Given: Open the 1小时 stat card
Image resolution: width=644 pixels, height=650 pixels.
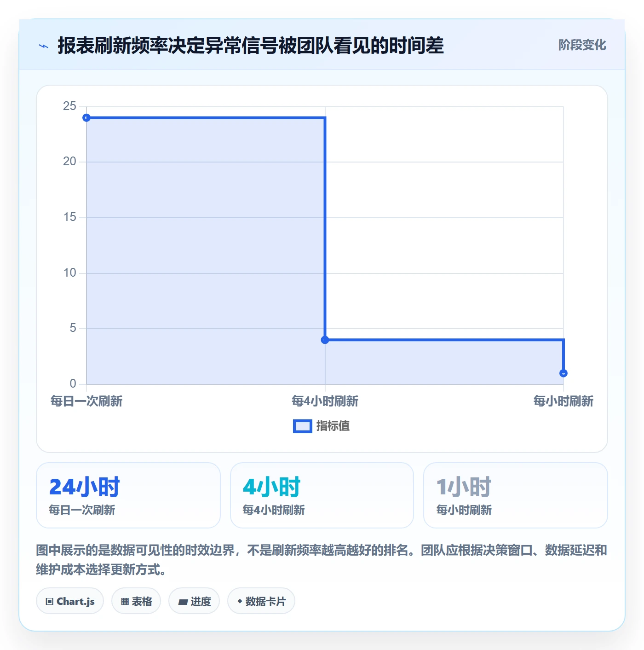Looking at the screenshot, I should tap(516, 495).
